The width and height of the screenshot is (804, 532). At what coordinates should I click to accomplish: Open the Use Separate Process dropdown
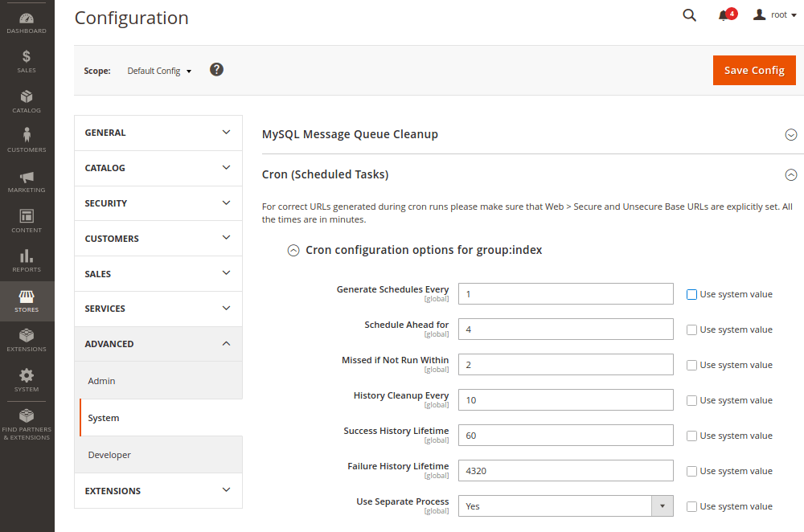click(565, 506)
